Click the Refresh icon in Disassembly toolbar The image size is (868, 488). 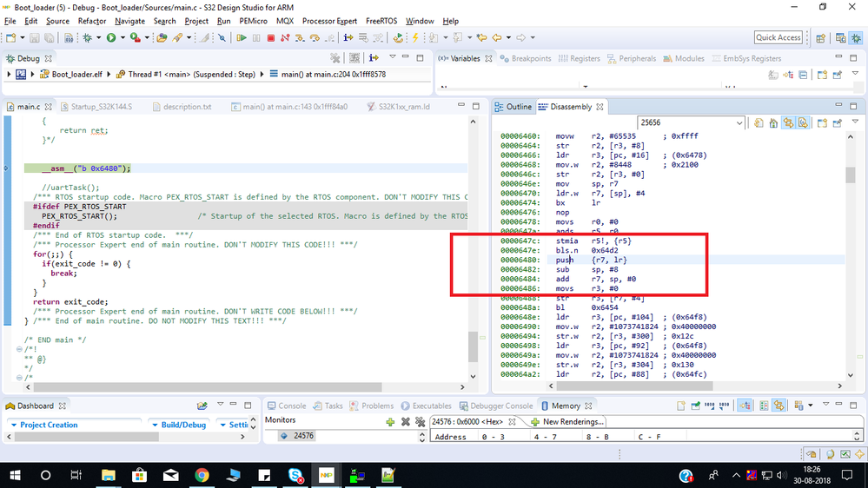click(x=759, y=122)
